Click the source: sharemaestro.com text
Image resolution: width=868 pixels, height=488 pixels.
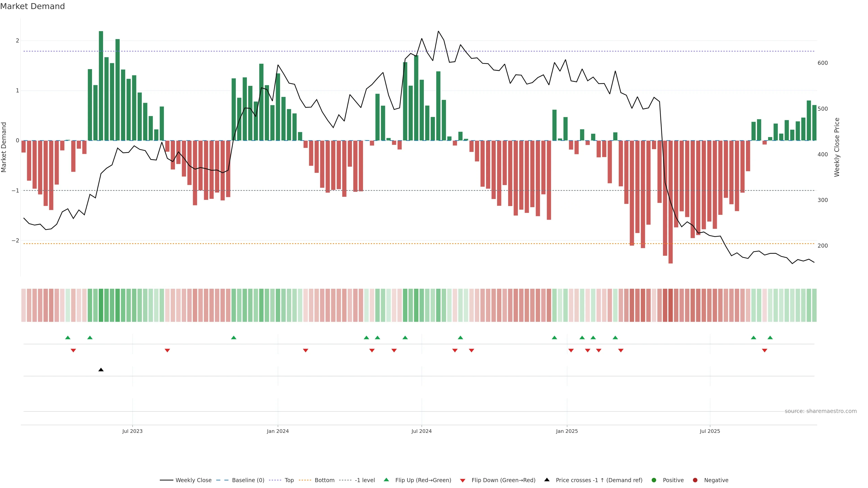point(821,411)
